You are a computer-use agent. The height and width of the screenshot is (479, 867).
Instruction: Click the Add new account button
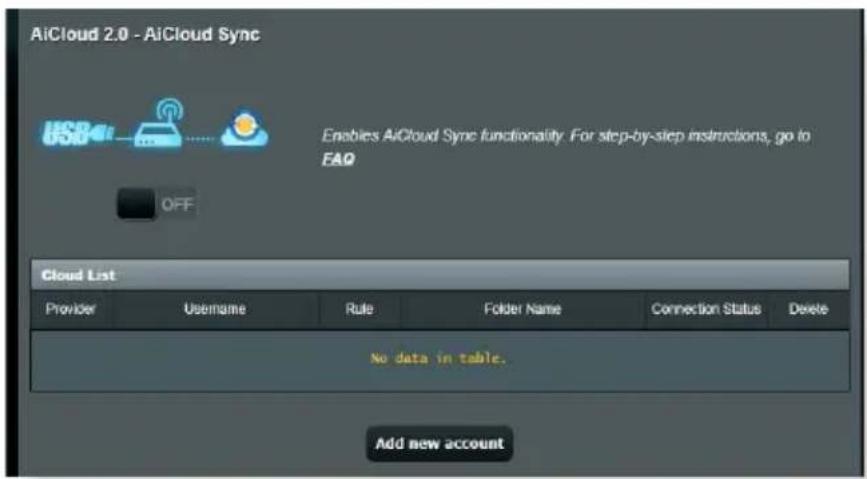click(440, 444)
